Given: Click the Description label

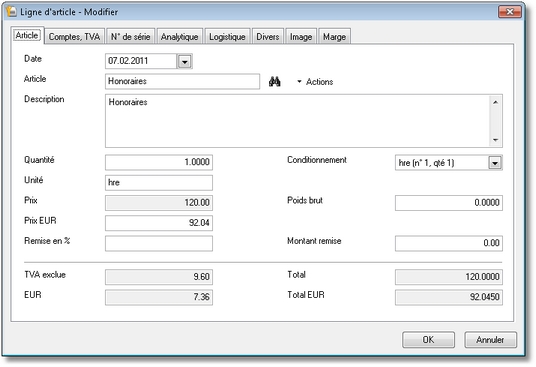Looking at the screenshot, I should pos(44,99).
